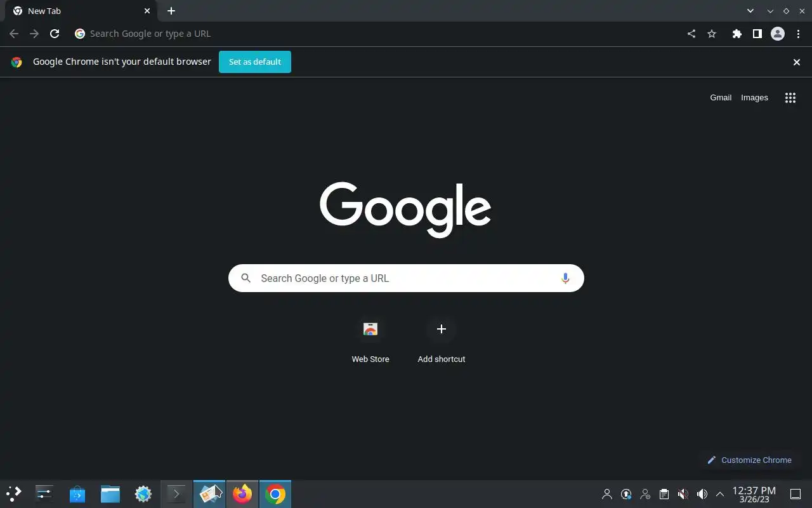The width and height of the screenshot is (812, 508).
Task: Toggle the Chrome side panel
Action: (757, 34)
